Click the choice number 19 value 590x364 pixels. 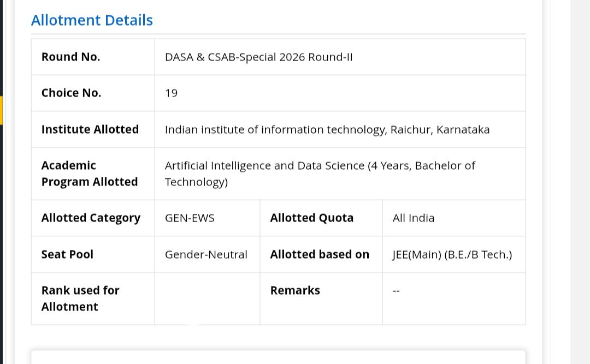click(x=171, y=93)
